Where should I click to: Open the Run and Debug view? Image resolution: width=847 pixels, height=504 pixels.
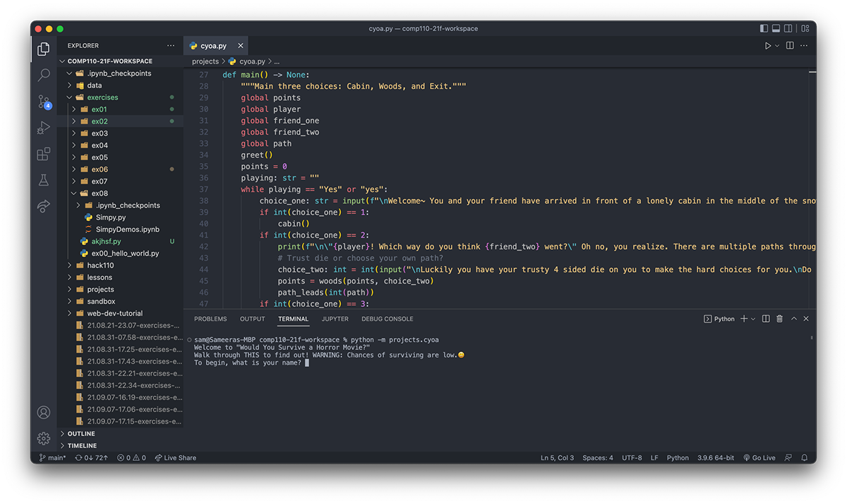coord(44,128)
